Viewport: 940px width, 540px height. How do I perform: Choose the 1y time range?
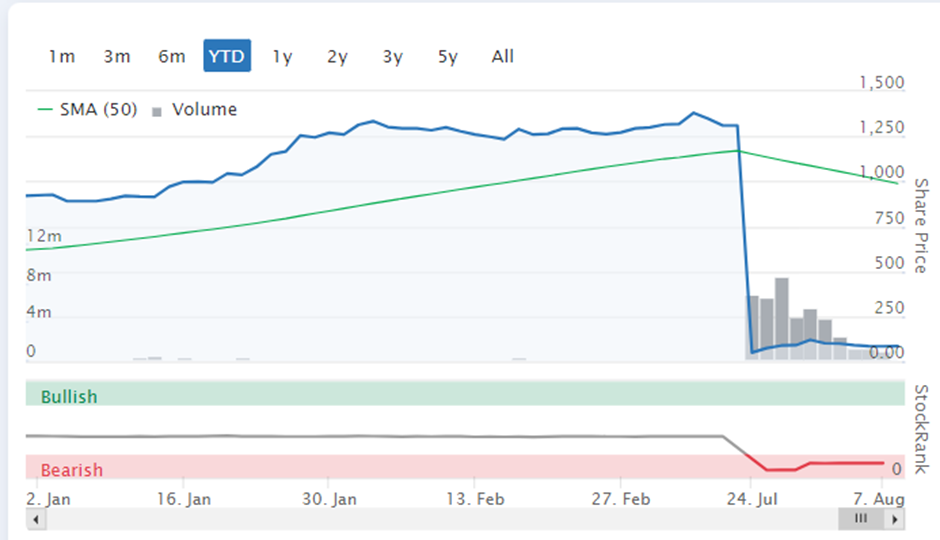282,56
